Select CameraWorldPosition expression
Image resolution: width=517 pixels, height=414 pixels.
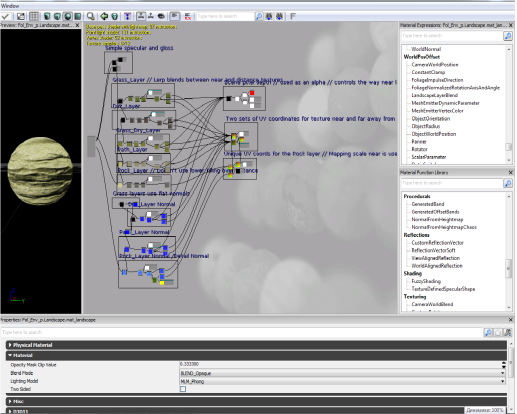click(x=435, y=65)
